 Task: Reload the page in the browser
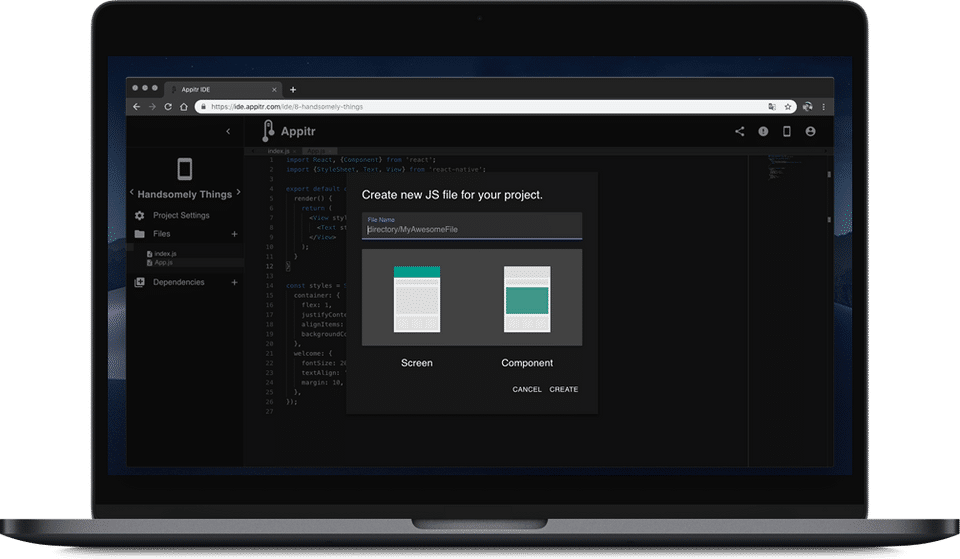click(168, 107)
